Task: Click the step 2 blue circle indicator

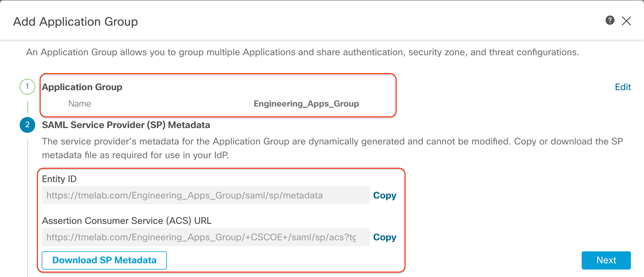Action: point(27,125)
